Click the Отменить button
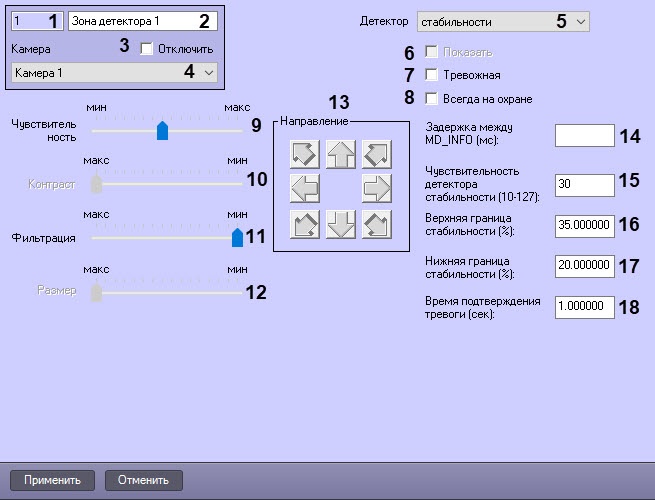 tap(144, 480)
